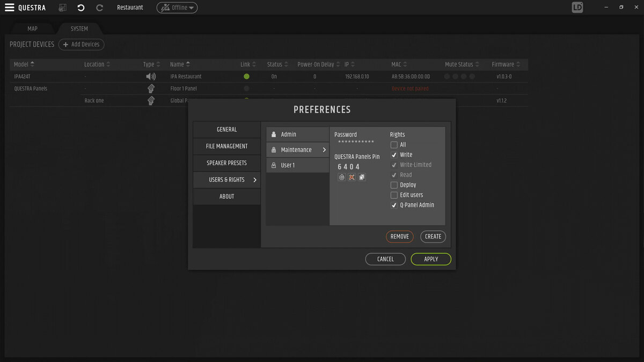Click the redo arrow icon
Viewport: 644px width, 362px height.
[99, 8]
